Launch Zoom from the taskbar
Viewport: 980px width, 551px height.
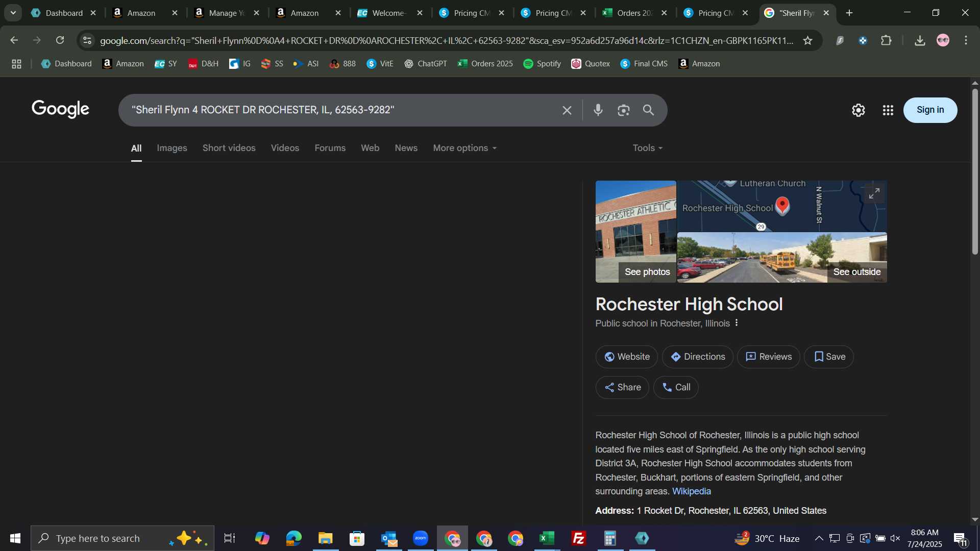[x=421, y=538]
